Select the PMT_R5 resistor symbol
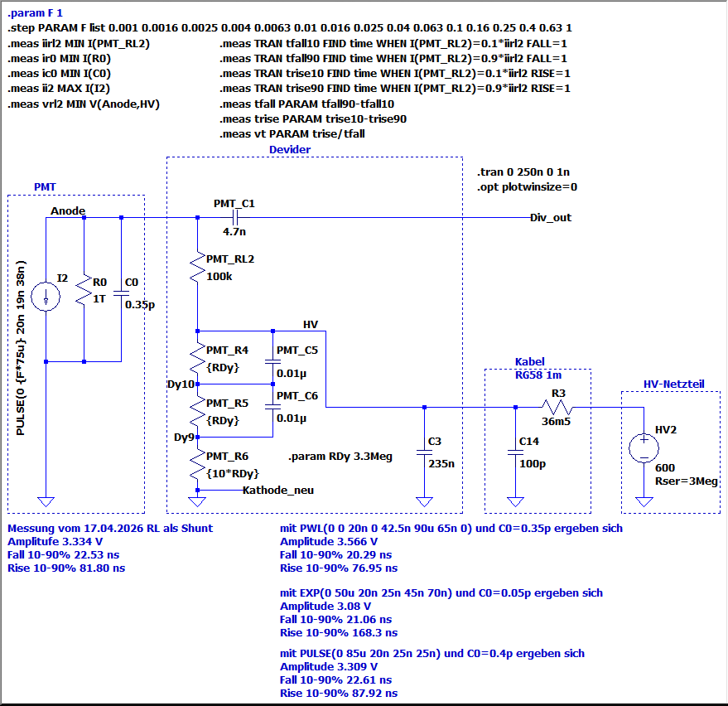 (x=197, y=411)
